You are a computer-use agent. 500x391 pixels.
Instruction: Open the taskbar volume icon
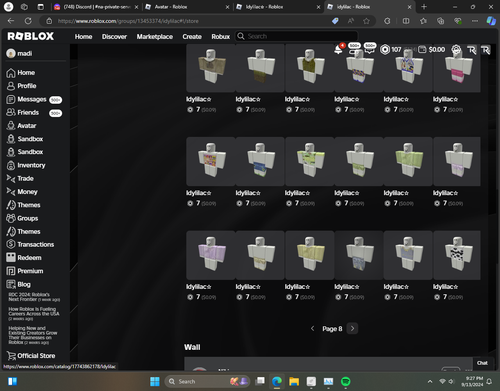451,381
